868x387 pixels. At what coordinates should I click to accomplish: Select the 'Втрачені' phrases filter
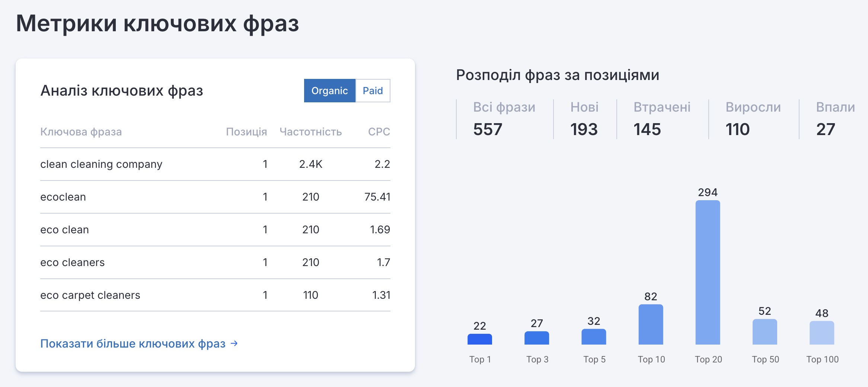661,119
